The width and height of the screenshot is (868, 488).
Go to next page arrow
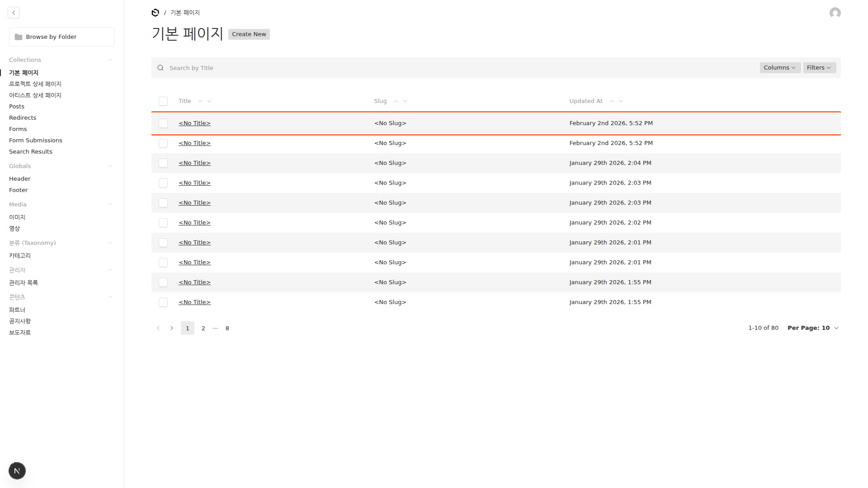172,328
